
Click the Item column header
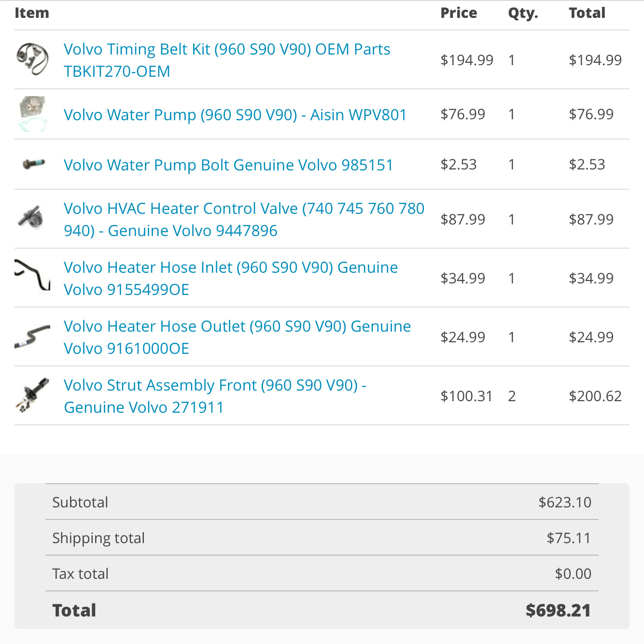tap(32, 13)
